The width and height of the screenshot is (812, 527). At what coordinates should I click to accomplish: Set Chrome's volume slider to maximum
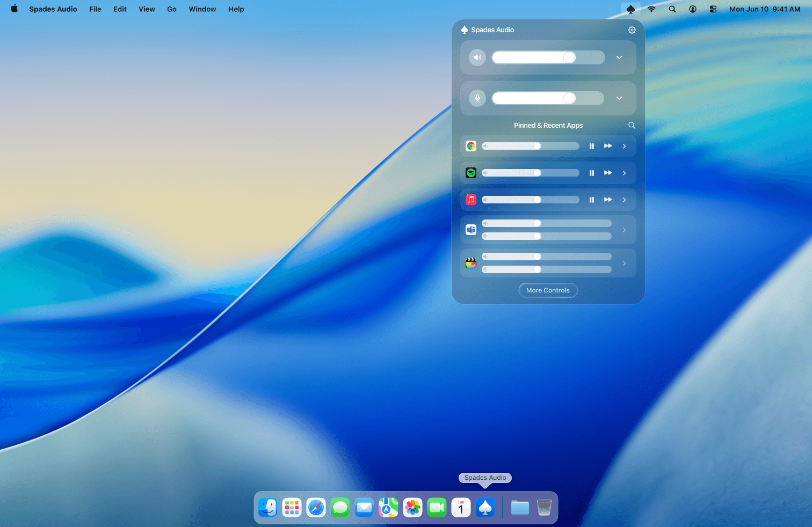point(576,145)
